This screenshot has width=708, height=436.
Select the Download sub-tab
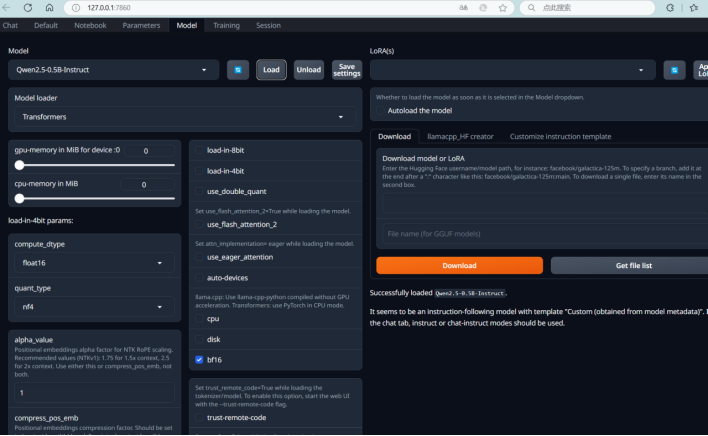pyautogui.click(x=394, y=136)
